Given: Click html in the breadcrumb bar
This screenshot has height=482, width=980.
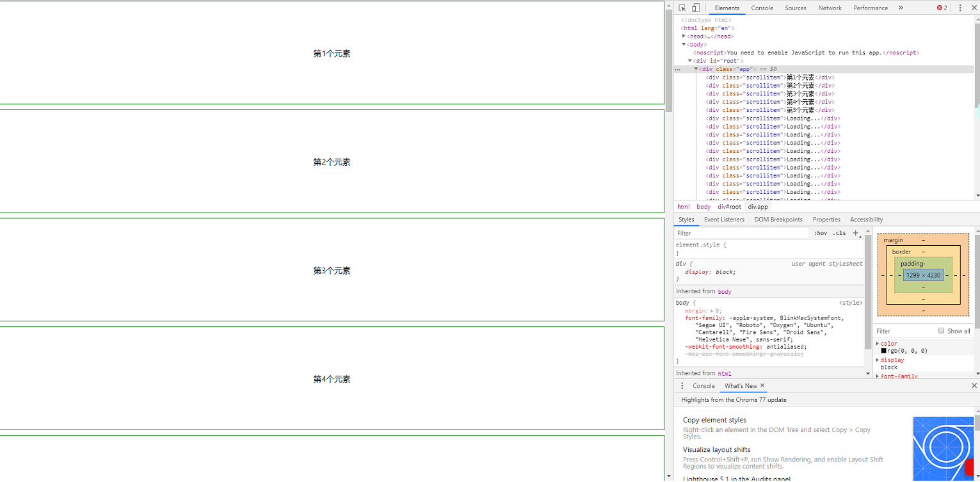Looking at the screenshot, I should pyautogui.click(x=684, y=207).
